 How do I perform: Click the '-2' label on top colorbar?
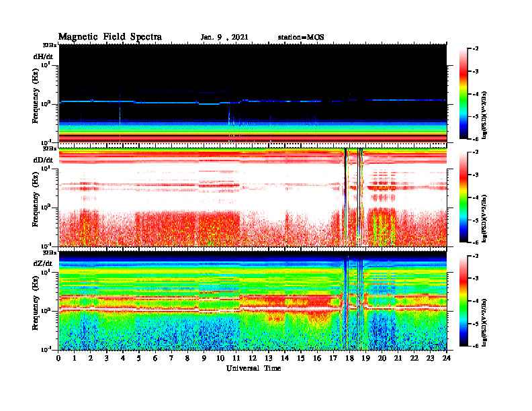pyautogui.click(x=476, y=49)
